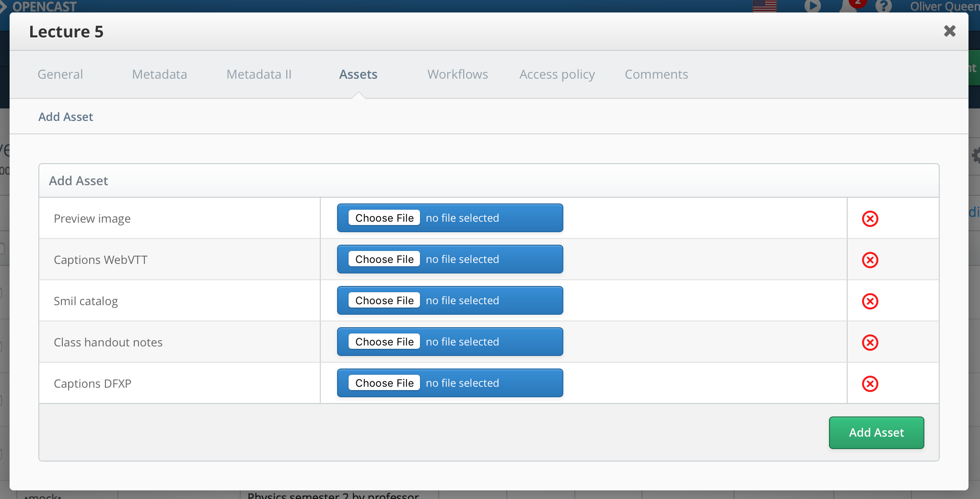Remove the Captions WebVTT asset row
The width and height of the screenshot is (980, 499).
tap(870, 260)
